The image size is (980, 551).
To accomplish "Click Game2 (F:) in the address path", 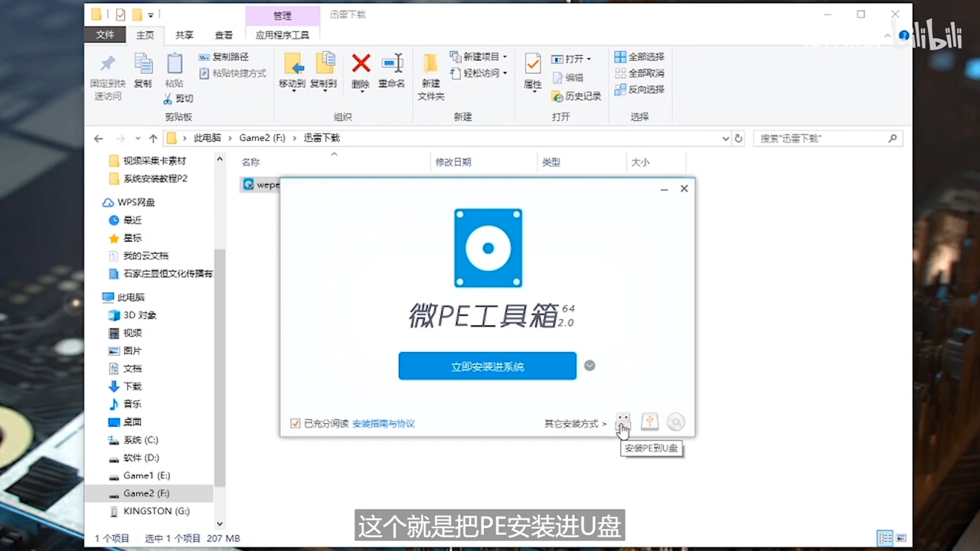I will pyautogui.click(x=262, y=138).
